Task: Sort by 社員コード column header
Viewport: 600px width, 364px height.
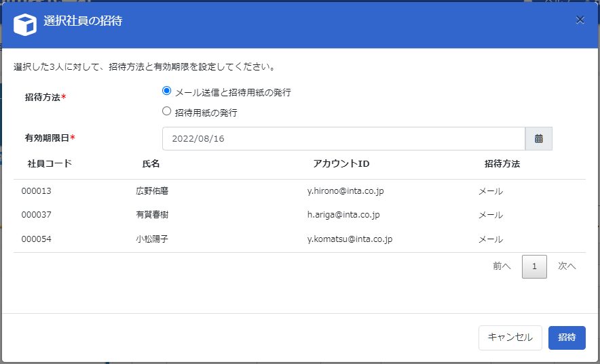Action: (x=50, y=164)
